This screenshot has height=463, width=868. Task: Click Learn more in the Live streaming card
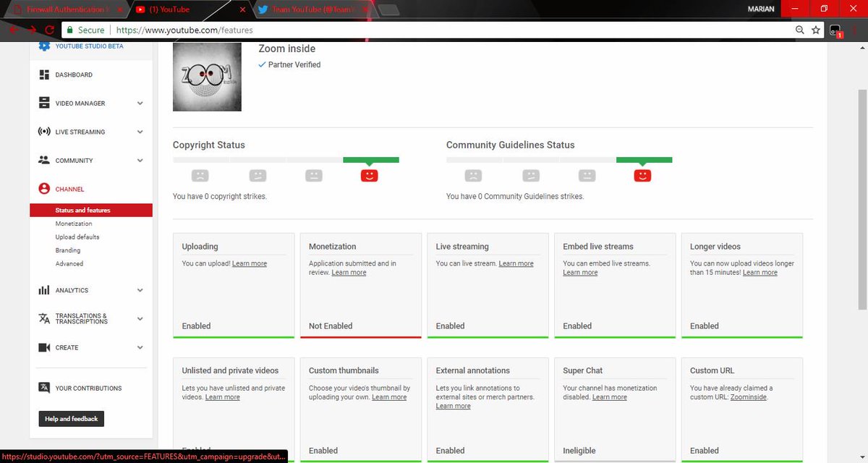pos(516,264)
